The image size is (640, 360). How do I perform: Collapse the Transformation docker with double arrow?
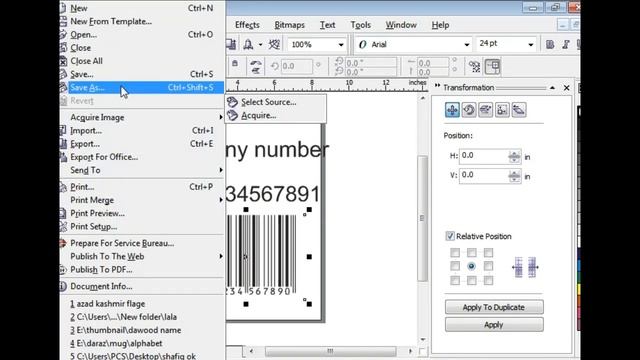[437, 86]
